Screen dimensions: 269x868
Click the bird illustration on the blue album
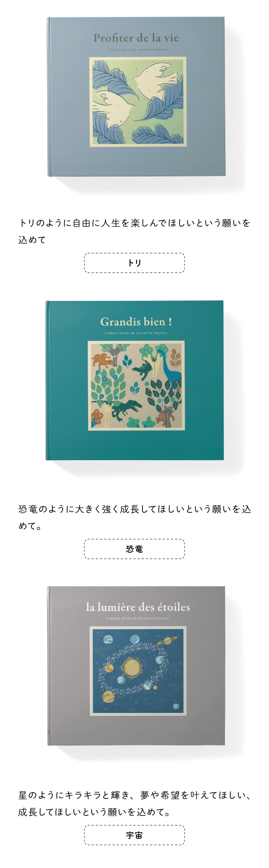(138, 102)
